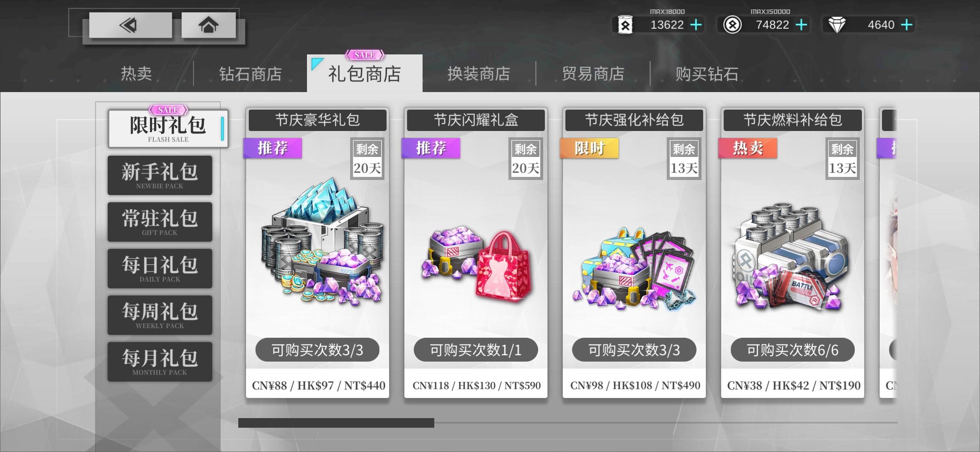This screenshot has height=452, width=980.
Task: Select 每月礼包 Monthly Pack category
Action: point(160,362)
